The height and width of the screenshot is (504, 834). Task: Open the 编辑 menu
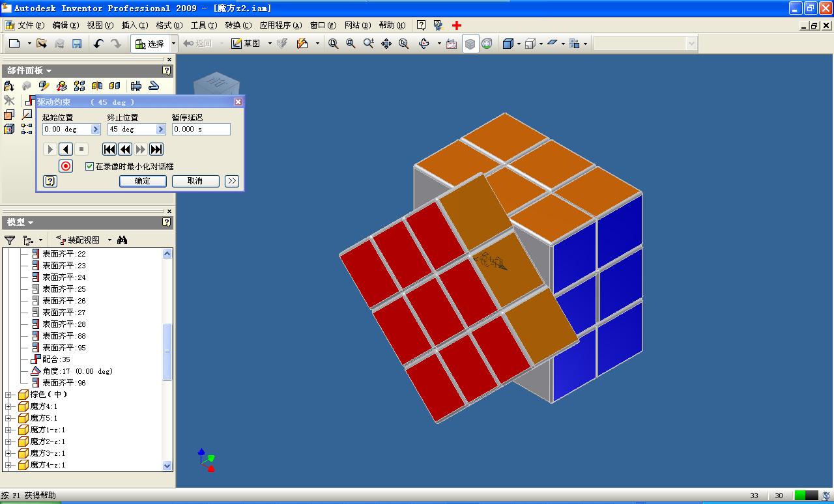pos(66,25)
